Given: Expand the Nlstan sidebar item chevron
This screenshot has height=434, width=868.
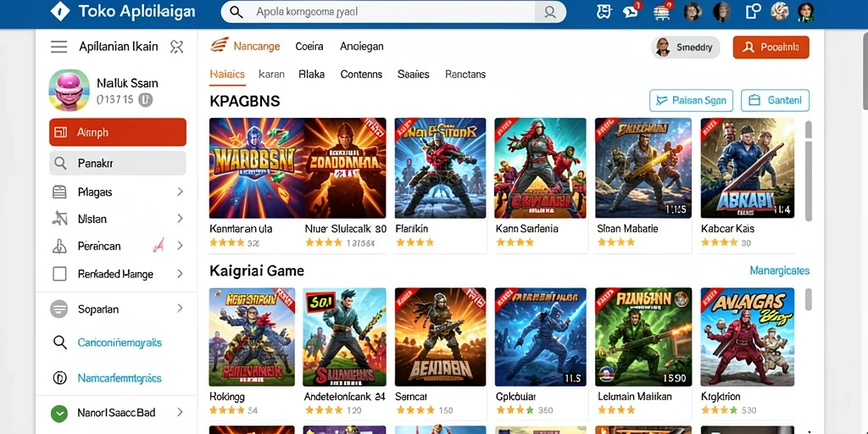Looking at the screenshot, I should [180, 219].
